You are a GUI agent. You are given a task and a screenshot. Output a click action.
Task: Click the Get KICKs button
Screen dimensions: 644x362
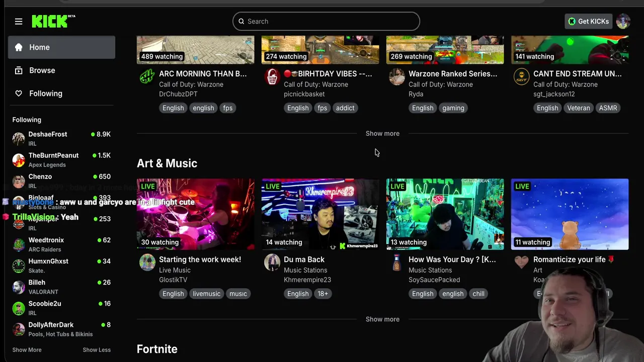pos(589,21)
